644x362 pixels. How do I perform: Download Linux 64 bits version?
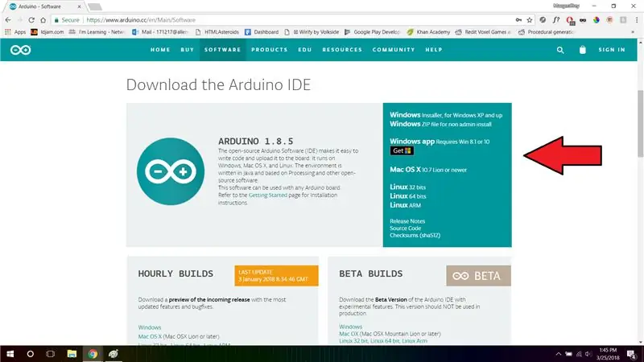coord(408,196)
